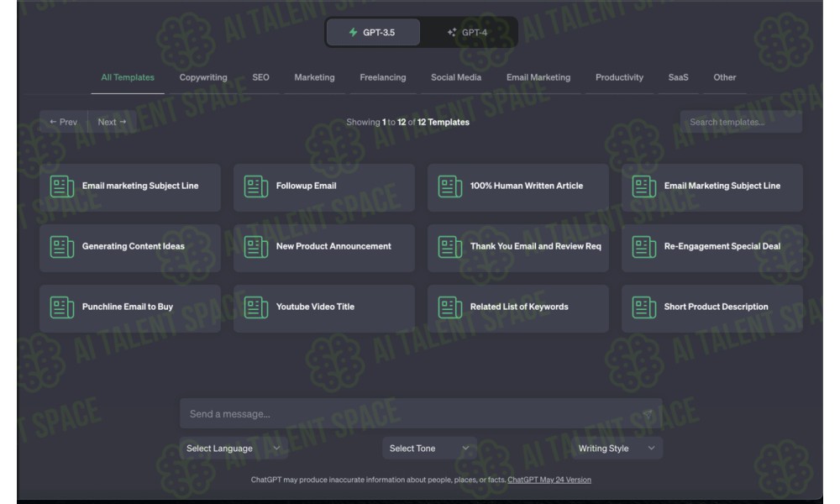Viewport: 840px width, 504px height.
Task: Click the Showing 1 to 12 Templates text
Action: pos(407,122)
